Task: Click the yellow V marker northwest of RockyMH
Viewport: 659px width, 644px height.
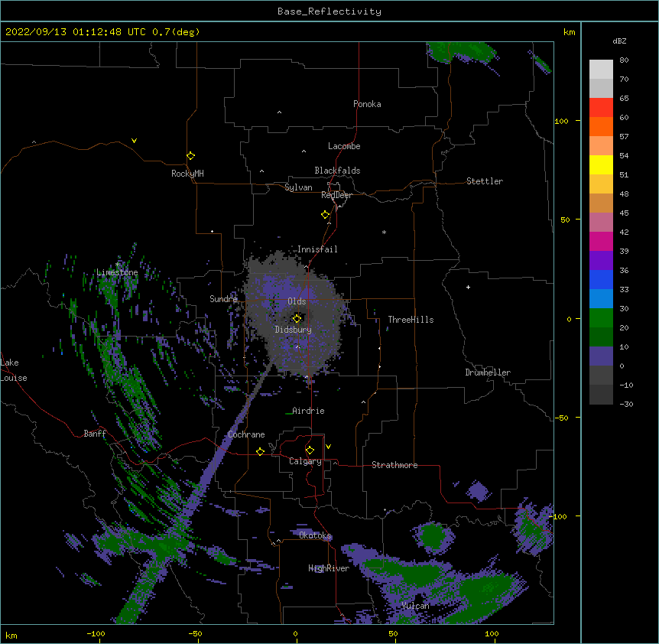Action: (x=134, y=141)
